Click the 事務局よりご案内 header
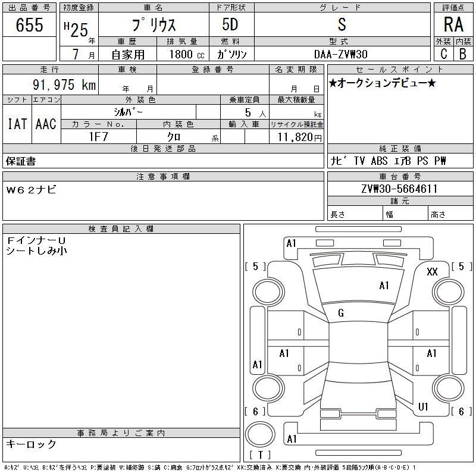This screenshot has height=476, width=476. [121, 433]
